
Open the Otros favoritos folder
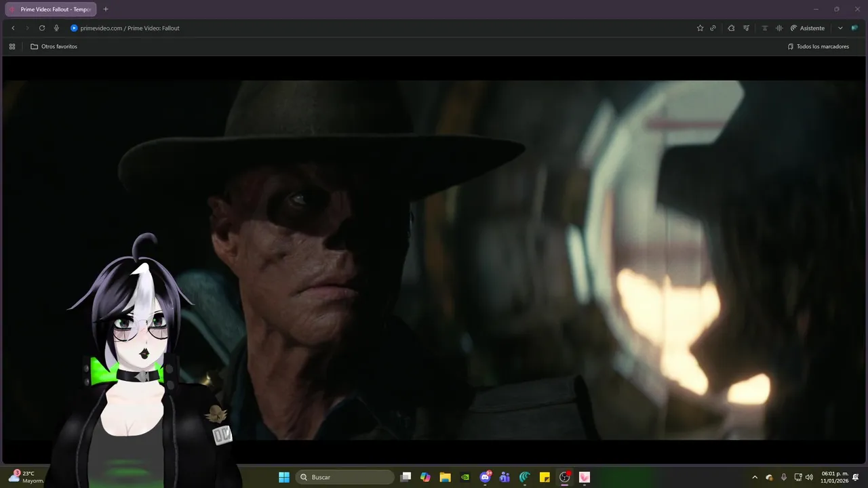(x=54, y=47)
